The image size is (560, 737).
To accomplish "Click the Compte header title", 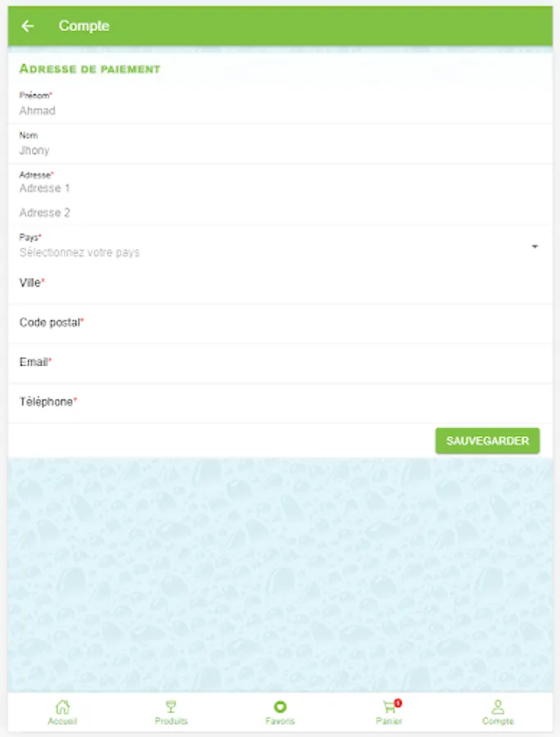I will [x=84, y=26].
